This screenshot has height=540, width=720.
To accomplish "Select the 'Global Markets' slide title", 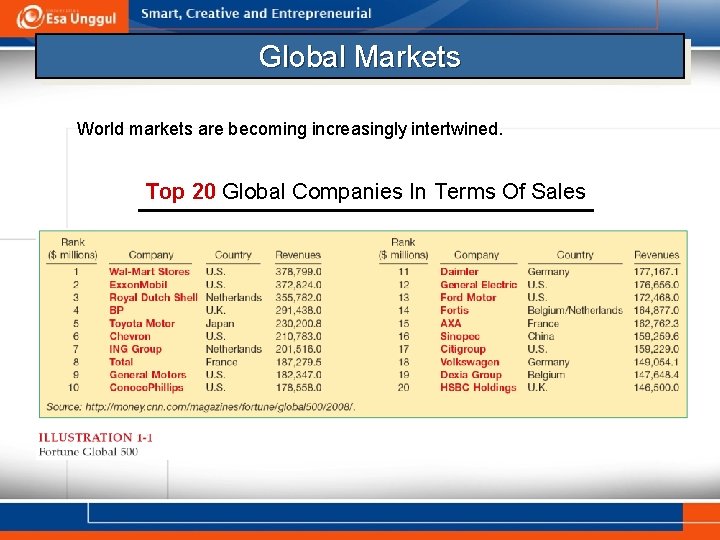I will coord(360,56).
